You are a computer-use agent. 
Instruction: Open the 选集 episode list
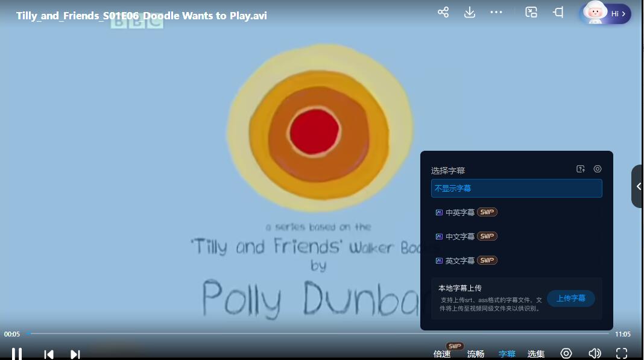pos(536,354)
